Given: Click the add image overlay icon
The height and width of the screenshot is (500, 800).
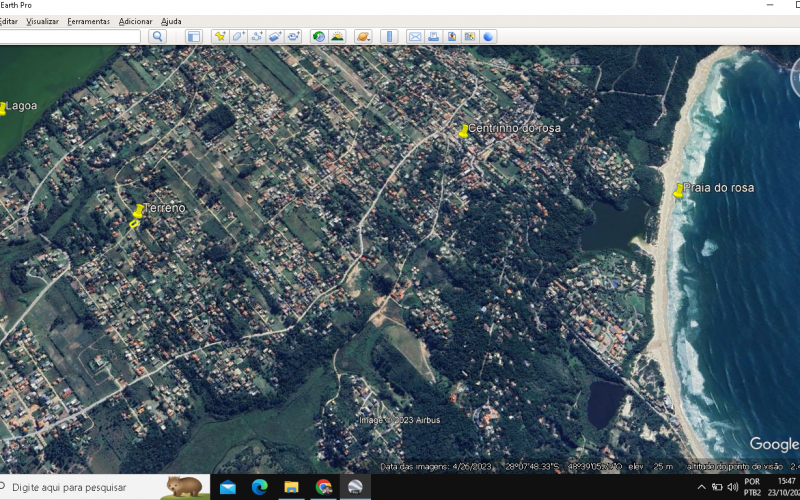Looking at the screenshot, I should pos(275,36).
